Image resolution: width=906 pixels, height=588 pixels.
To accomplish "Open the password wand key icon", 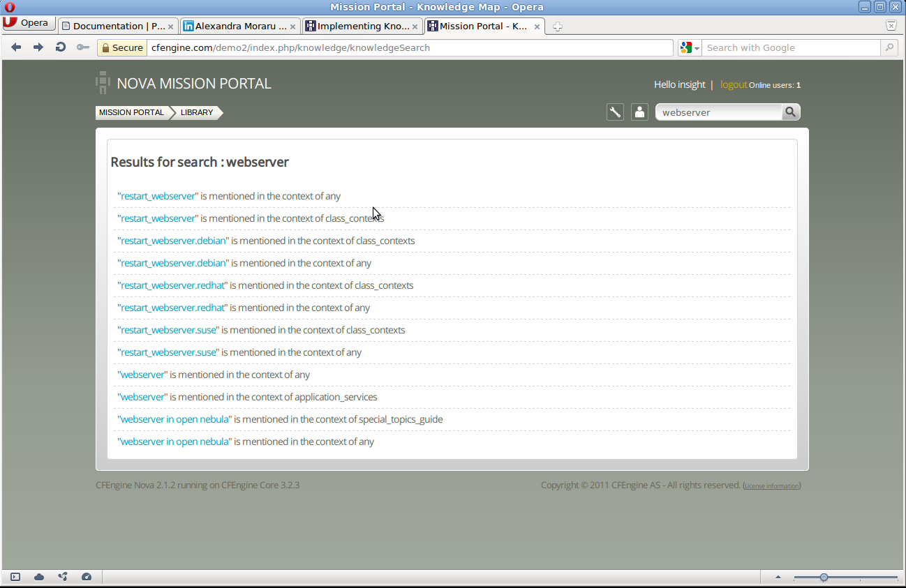I will coord(83,47).
